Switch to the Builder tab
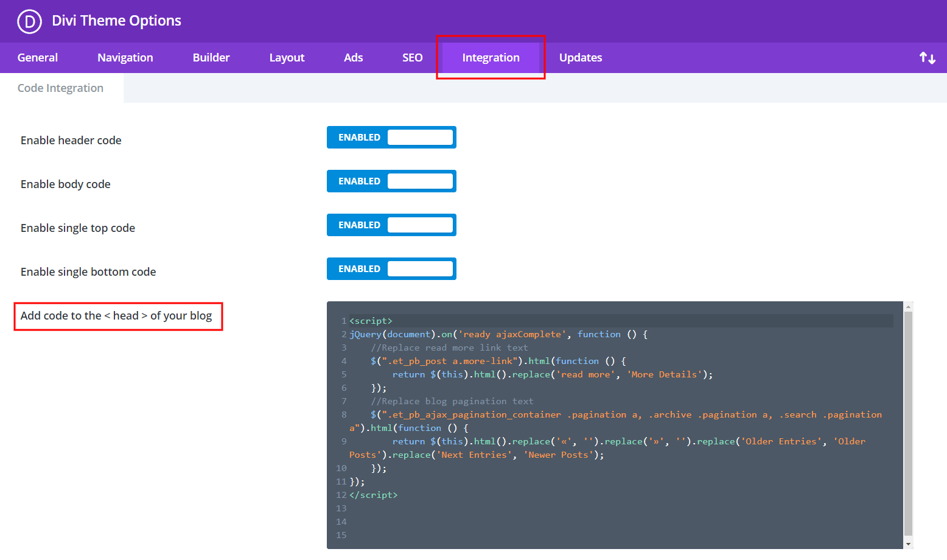The image size is (947, 560). pos(211,58)
